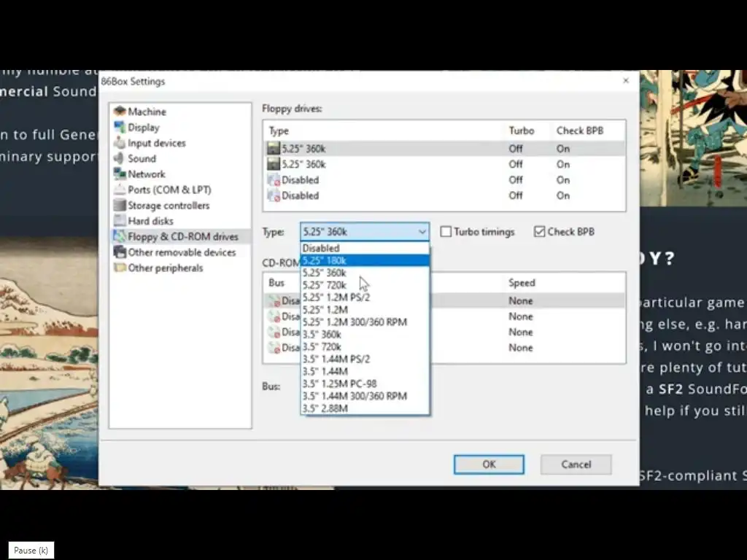Open Other peripherals folder icon
This screenshot has width=747, height=560.
tap(120, 268)
